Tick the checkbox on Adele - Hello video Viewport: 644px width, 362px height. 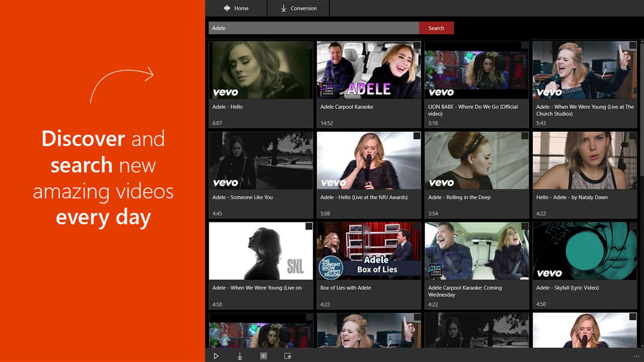pos(309,45)
